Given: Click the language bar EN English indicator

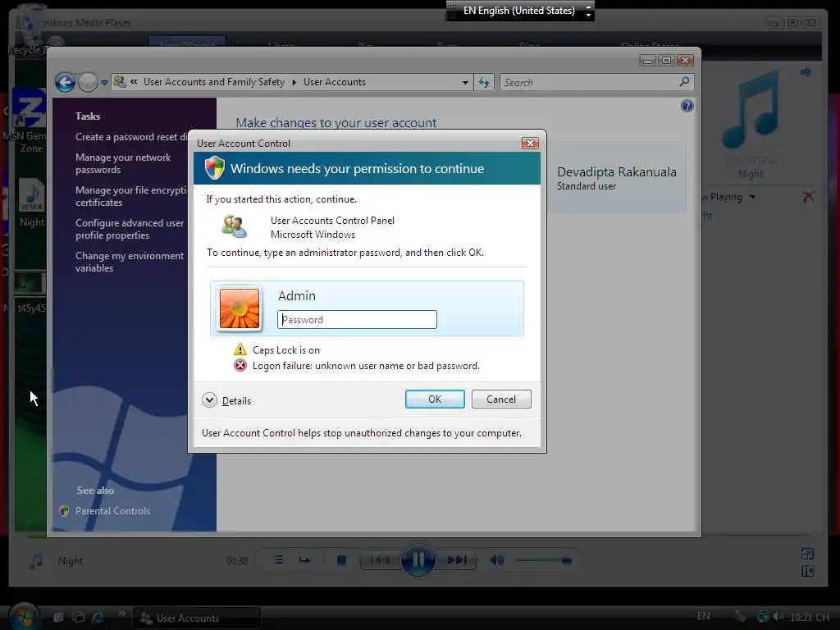Looking at the screenshot, I should (518, 11).
